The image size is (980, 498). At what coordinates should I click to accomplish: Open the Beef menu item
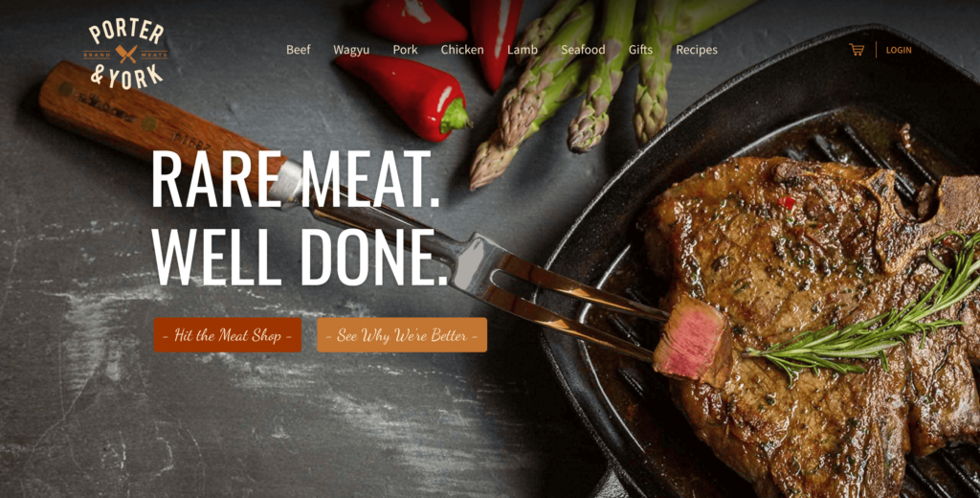(299, 50)
